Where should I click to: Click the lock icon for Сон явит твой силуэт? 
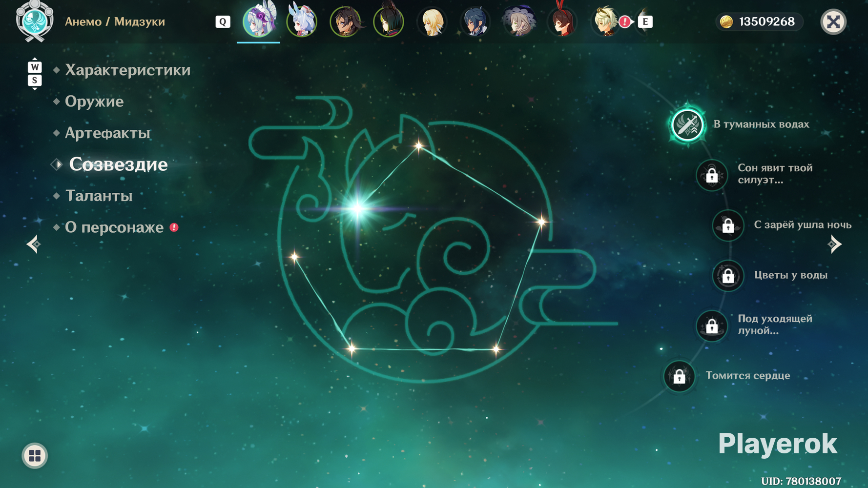coord(712,175)
